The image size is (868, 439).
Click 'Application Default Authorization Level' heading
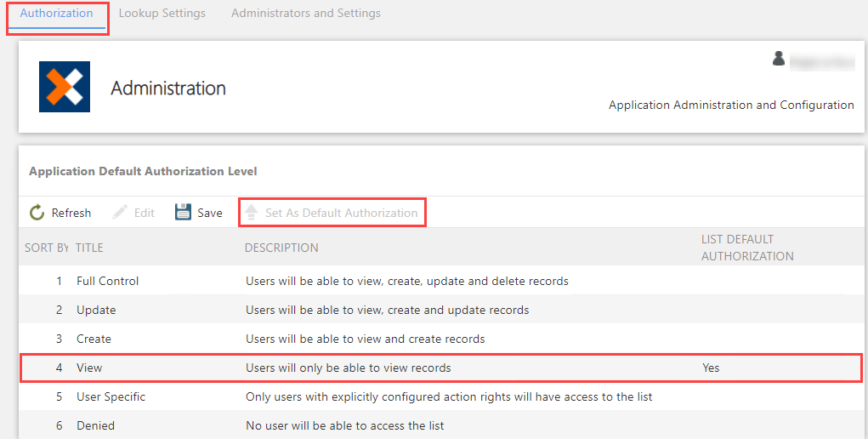pos(143,171)
